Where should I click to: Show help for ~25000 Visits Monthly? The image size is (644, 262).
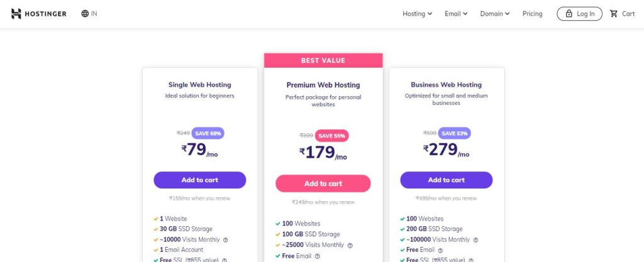350,245
